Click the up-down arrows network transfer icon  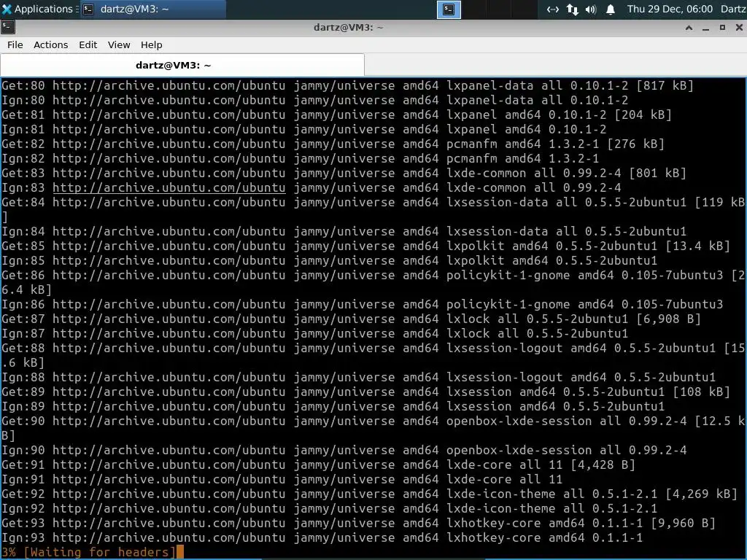[x=572, y=9]
